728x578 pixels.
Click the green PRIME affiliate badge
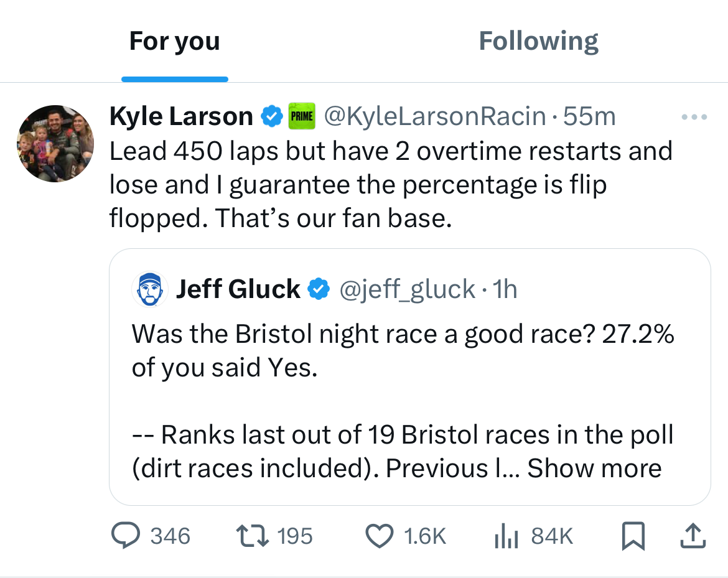[x=302, y=116]
